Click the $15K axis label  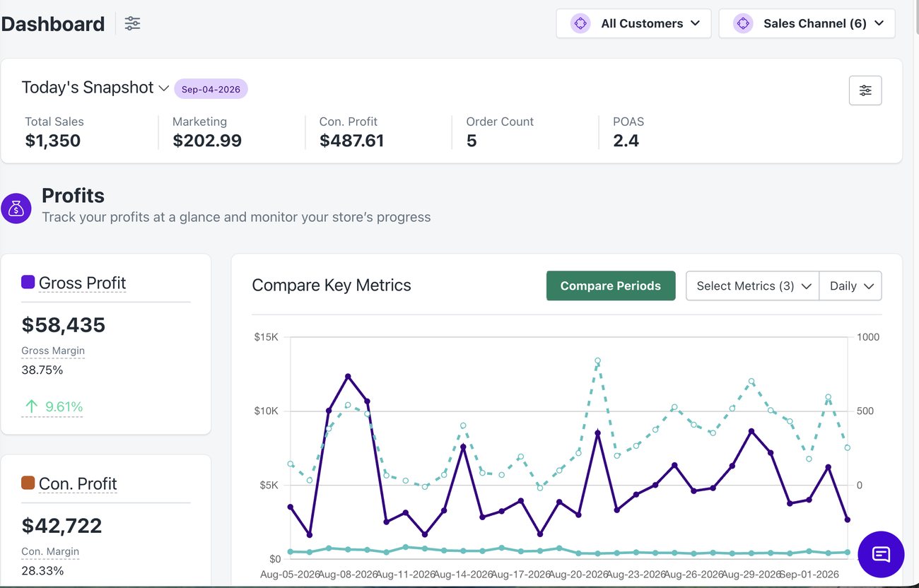click(267, 337)
